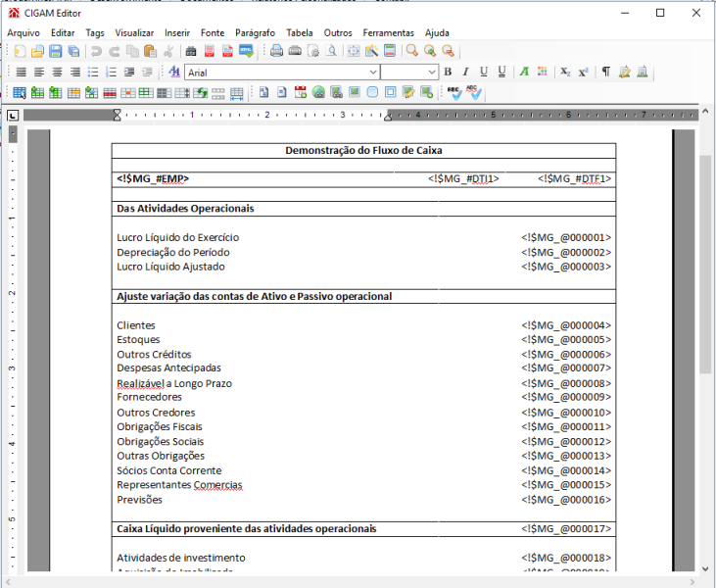Toggle Italic formatting
The height and width of the screenshot is (588, 716).
[466, 73]
